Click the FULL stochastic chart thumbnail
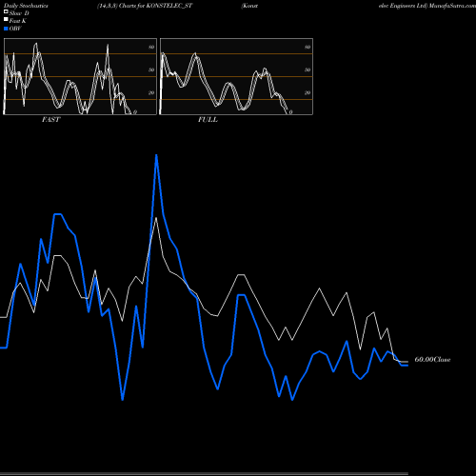Screen dimensions: 476x476 click(236, 76)
